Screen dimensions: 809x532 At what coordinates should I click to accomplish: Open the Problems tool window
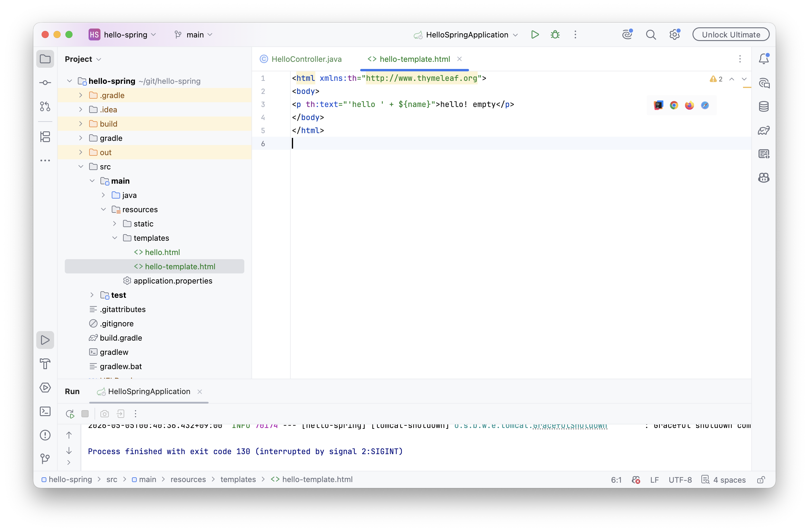pos(45,435)
